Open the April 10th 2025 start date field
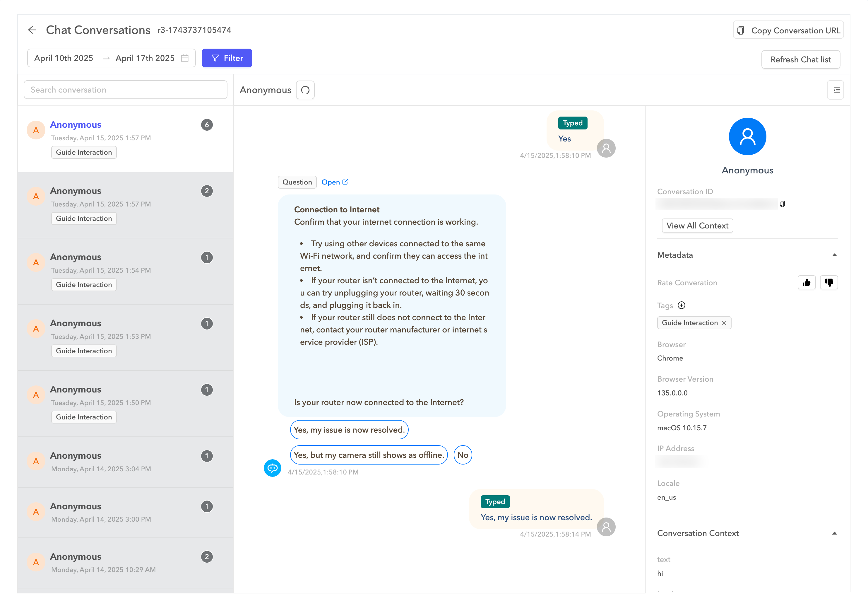The width and height of the screenshot is (868, 606). [64, 58]
